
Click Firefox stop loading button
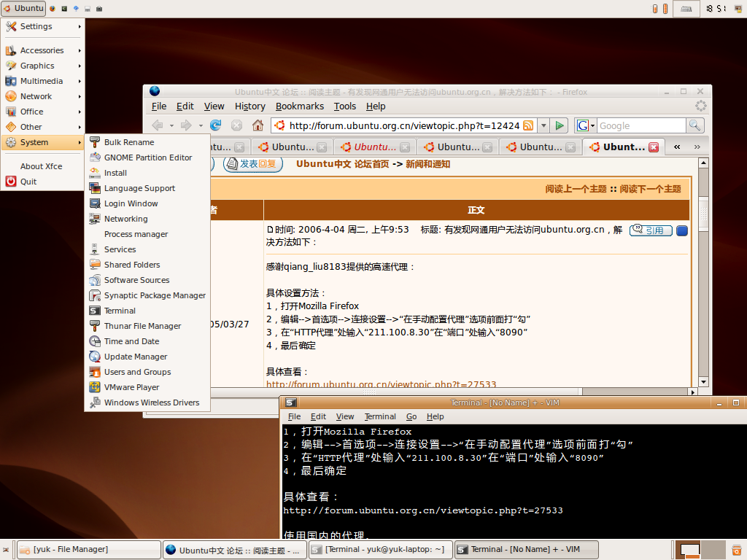click(x=237, y=125)
